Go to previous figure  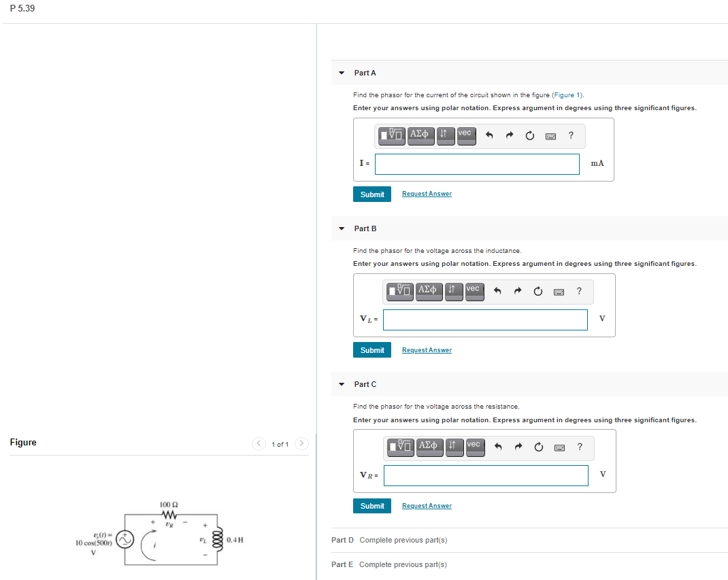coord(259,443)
